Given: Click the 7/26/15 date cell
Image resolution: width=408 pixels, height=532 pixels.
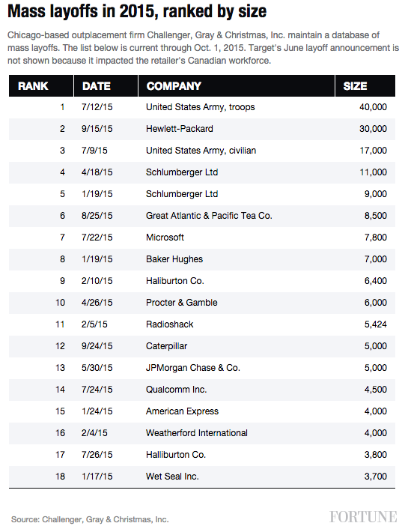Looking at the screenshot, I should (97, 455).
